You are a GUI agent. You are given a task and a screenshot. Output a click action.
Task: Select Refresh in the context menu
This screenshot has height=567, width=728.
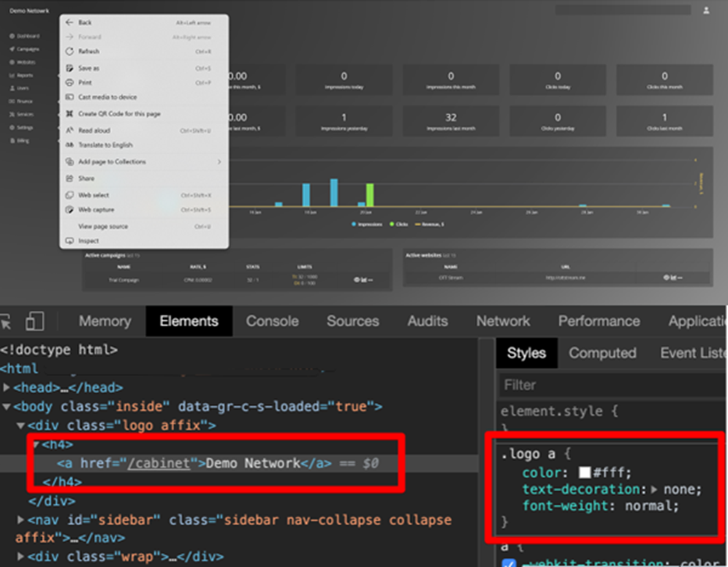pyautogui.click(x=144, y=51)
